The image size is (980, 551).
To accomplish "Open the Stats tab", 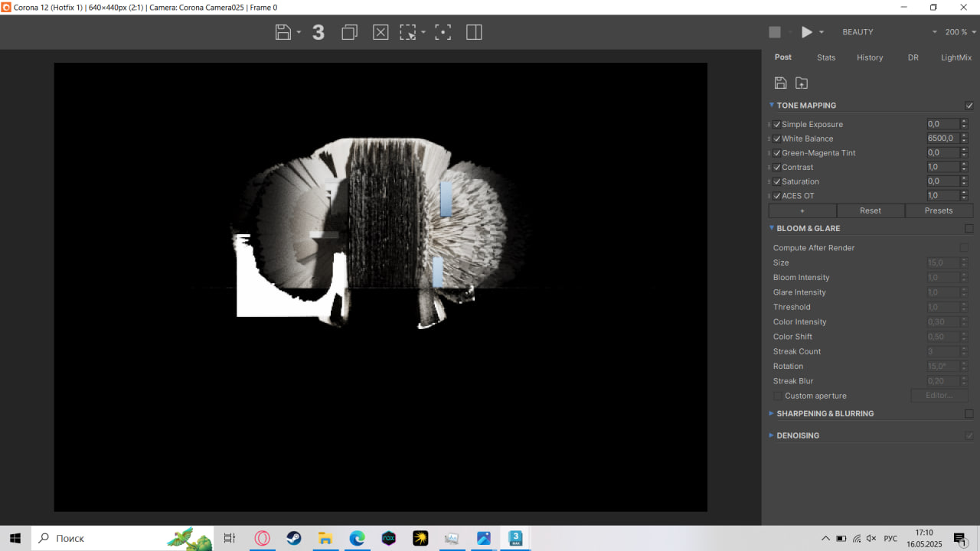I will 826,57.
